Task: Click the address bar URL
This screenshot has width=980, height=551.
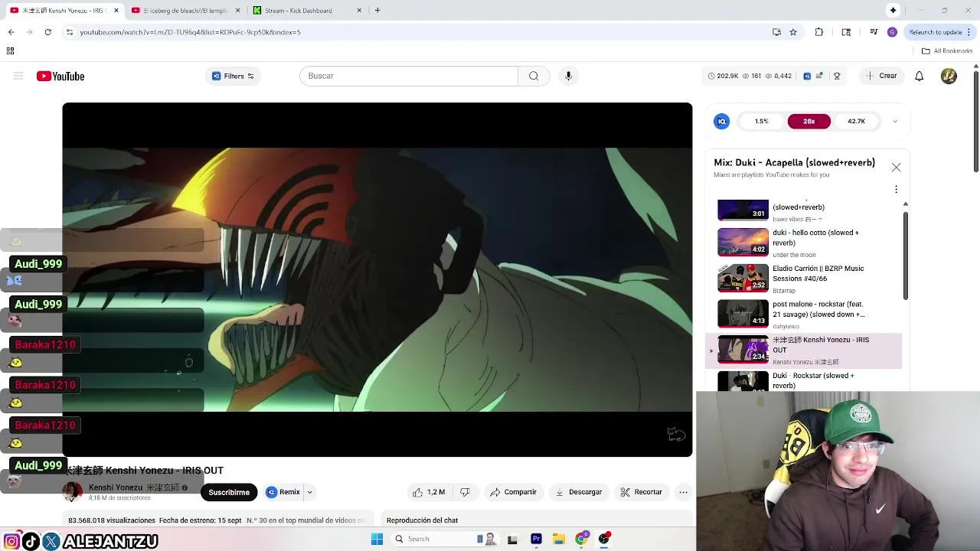Action: click(190, 32)
